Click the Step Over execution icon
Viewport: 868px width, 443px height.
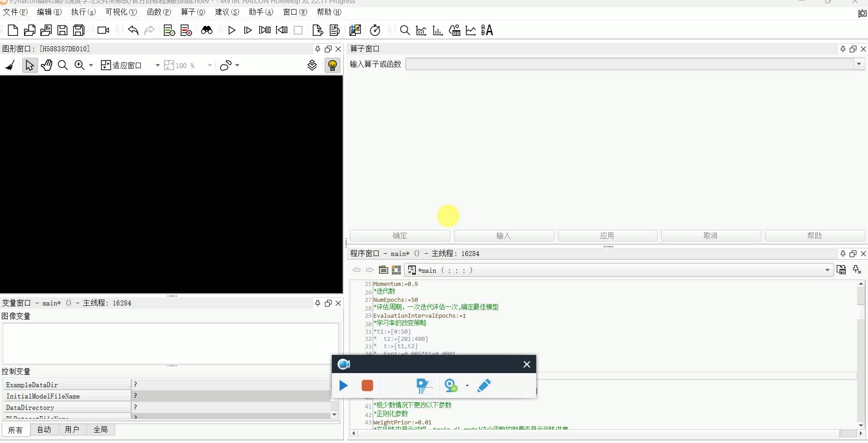(247, 30)
